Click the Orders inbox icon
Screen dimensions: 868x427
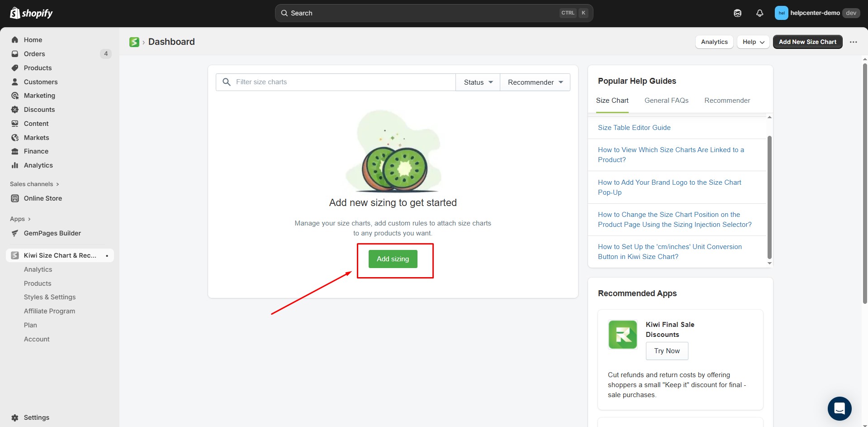pyautogui.click(x=15, y=54)
